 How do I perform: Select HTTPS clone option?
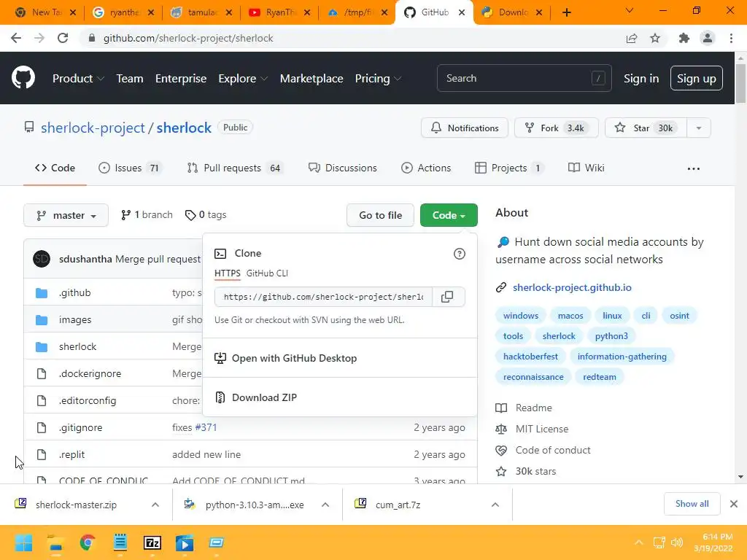point(228,273)
